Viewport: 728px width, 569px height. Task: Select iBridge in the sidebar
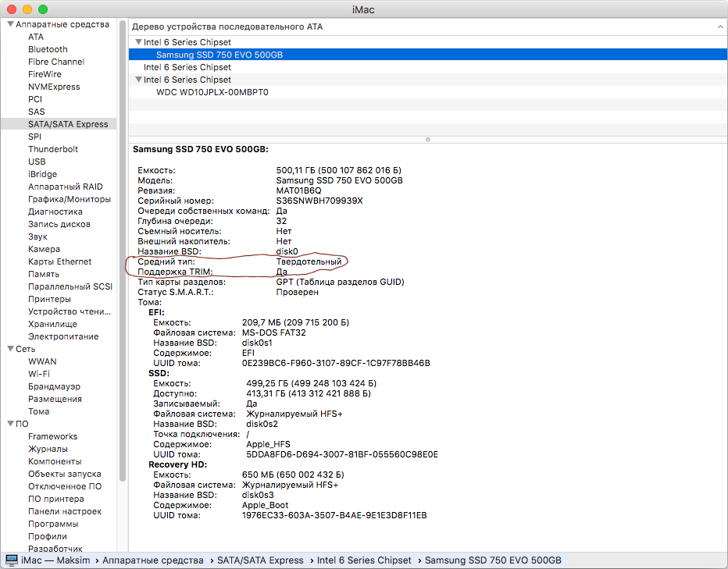(42, 175)
